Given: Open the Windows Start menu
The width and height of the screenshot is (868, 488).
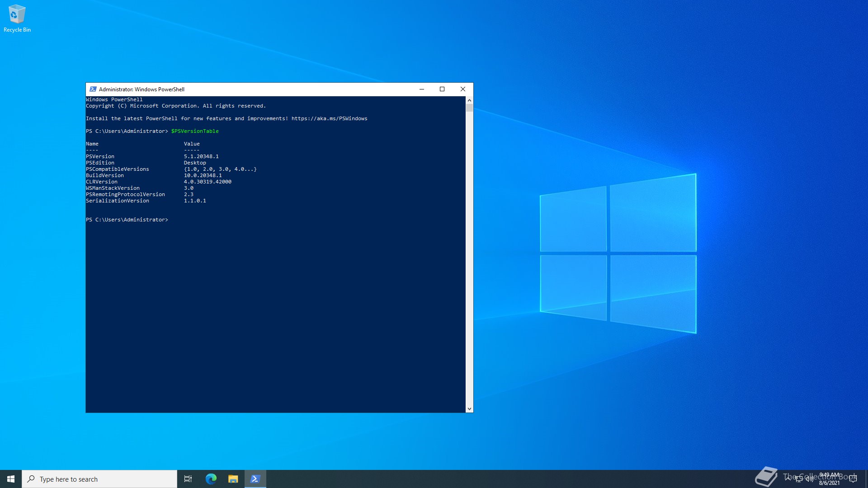Looking at the screenshot, I should [11, 479].
